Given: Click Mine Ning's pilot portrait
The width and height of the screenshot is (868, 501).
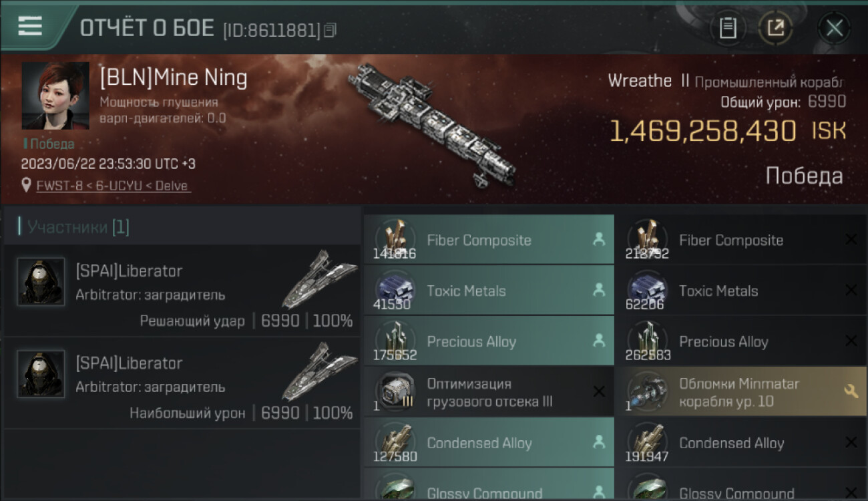Looking at the screenshot, I should 55,96.
